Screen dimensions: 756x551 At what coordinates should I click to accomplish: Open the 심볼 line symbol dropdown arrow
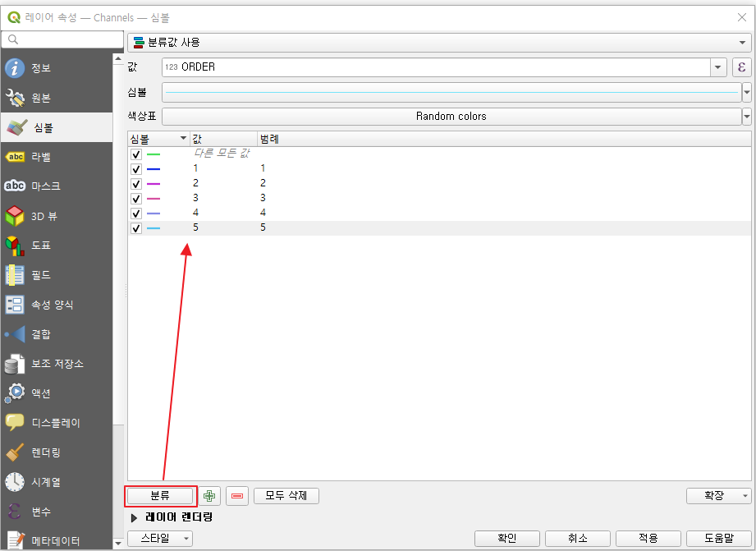pos(747,92)
